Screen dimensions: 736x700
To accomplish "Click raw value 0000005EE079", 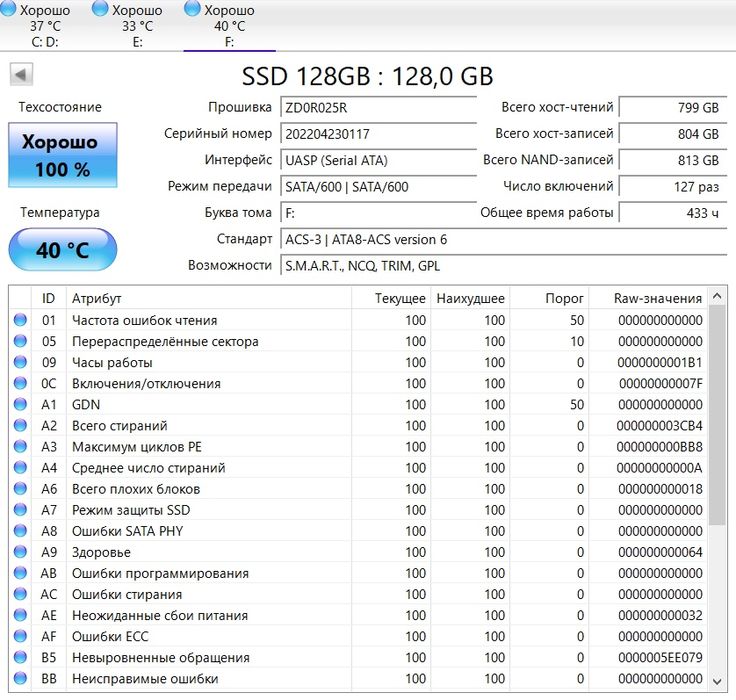I will coord(660,657).
